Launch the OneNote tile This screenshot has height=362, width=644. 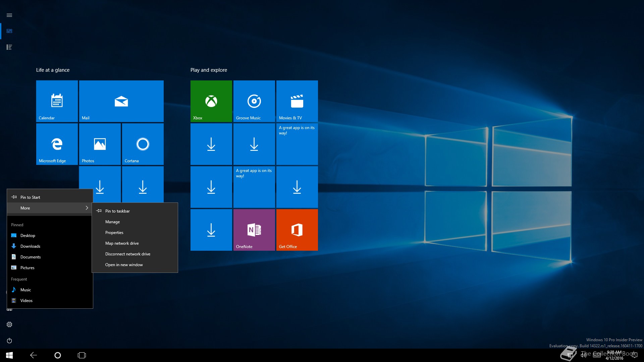(254, 230)
